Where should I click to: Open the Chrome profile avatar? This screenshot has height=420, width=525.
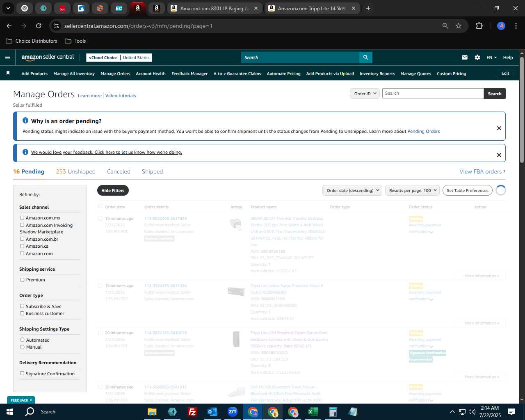point(501,26)
